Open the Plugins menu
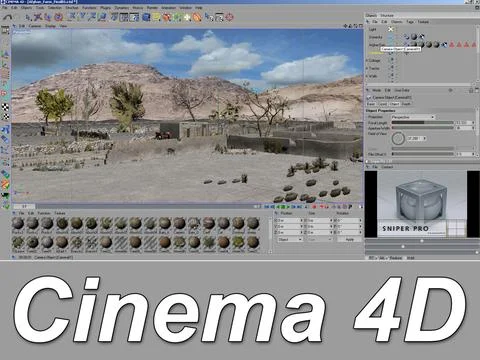 pos(105,7)
